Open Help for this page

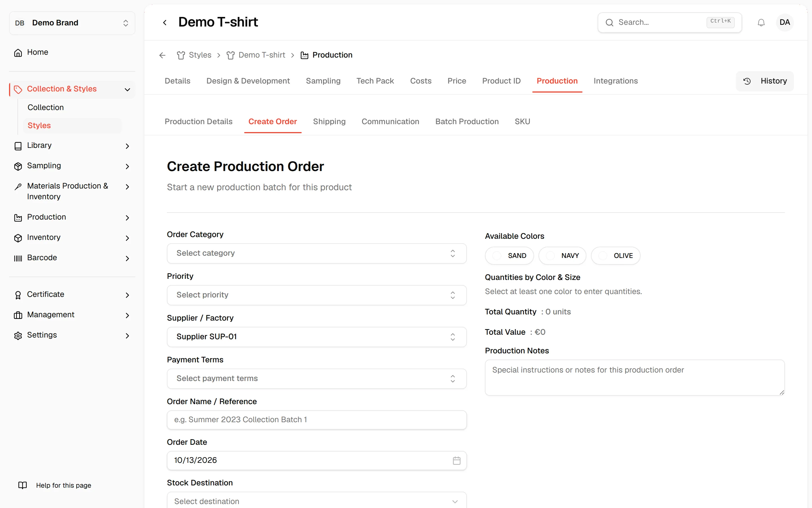63,485
